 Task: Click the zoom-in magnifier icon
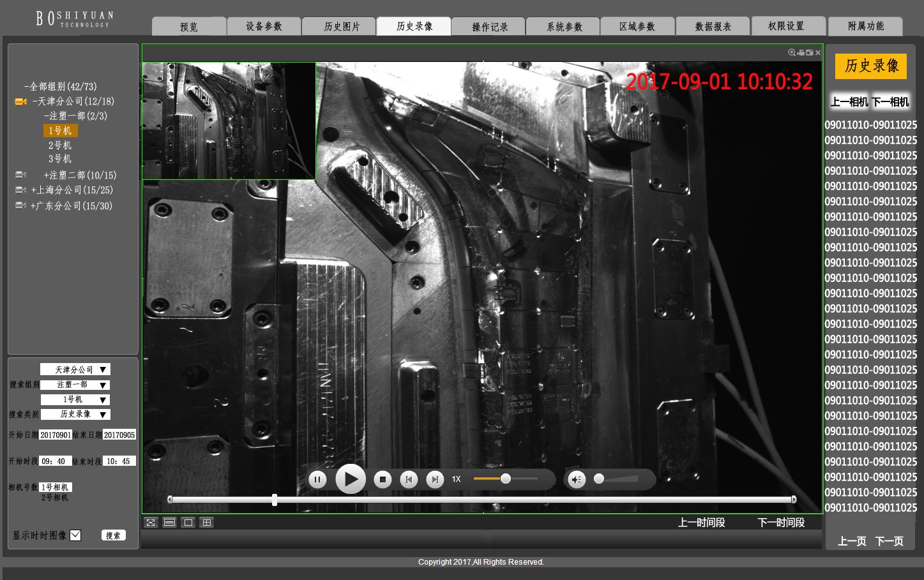[792, 53]
